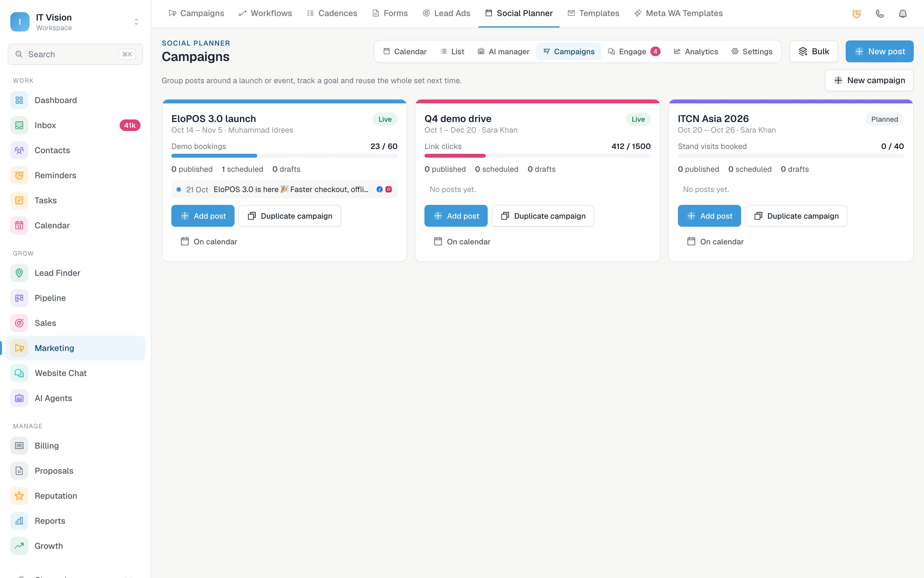
Task: Click the Planned status on ITCN Asia 2026
Action: coord(884,119)
